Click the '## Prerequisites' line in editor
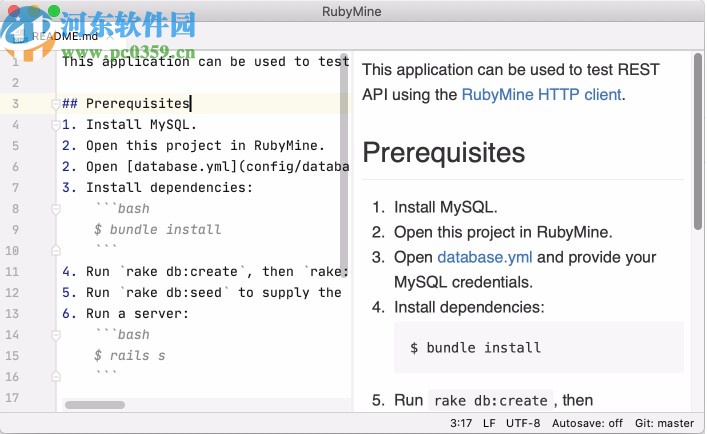707x434 pixels. pyautogui.click(x=126, y=104)
